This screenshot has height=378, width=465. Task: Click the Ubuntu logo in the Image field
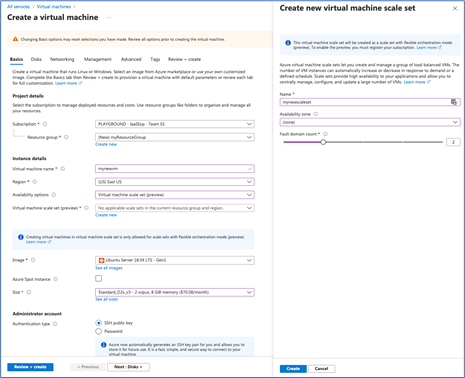(x=101, y=260)
